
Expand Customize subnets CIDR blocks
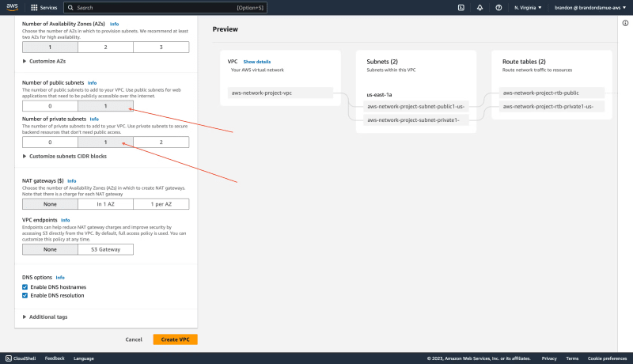pos(65,156)
